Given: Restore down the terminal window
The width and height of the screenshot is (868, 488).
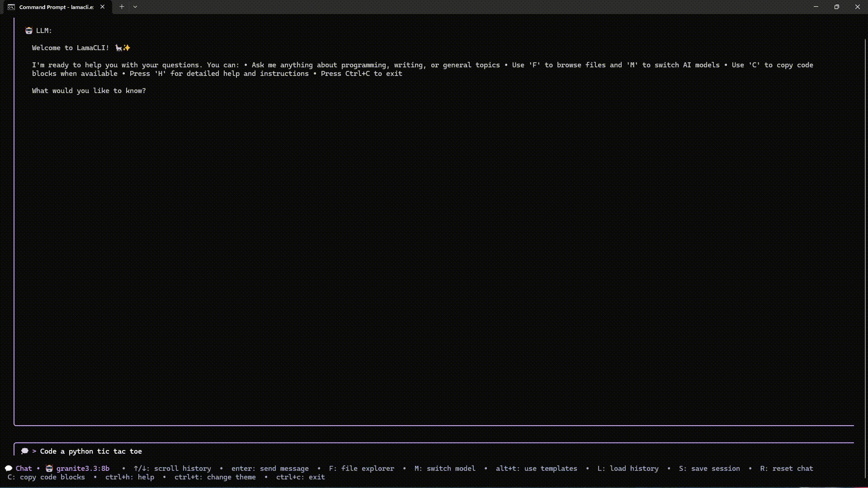Looking at the screenshot, I should tap(836, 7).
